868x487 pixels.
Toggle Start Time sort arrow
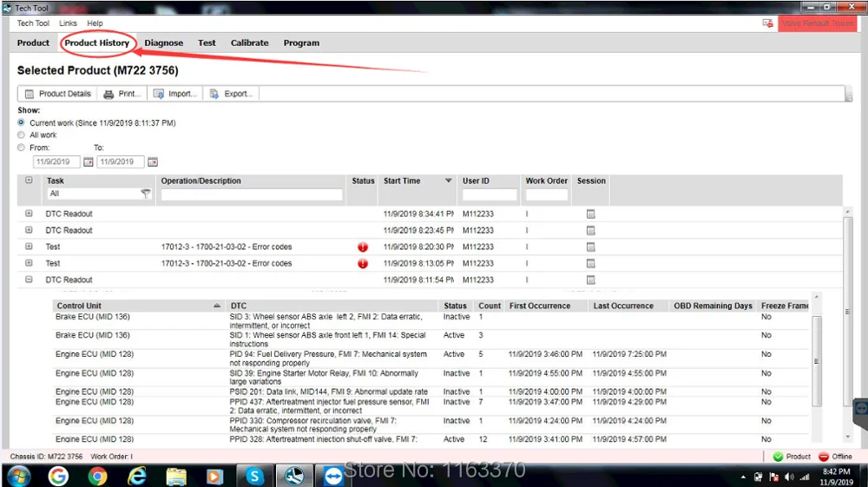(x=449, y=181)
